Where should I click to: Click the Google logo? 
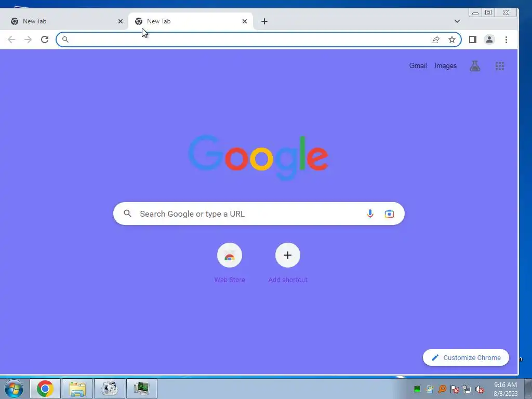point(258,157)
